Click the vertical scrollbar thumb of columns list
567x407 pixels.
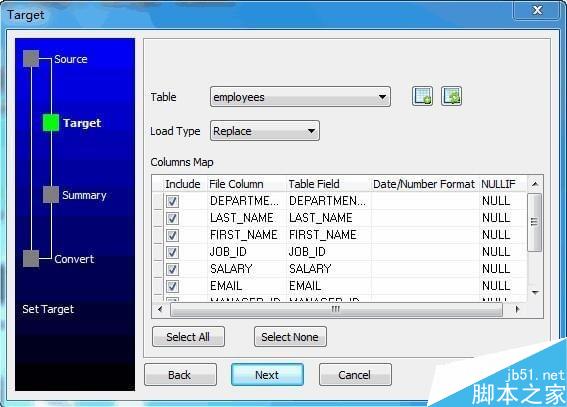(534, 222)
